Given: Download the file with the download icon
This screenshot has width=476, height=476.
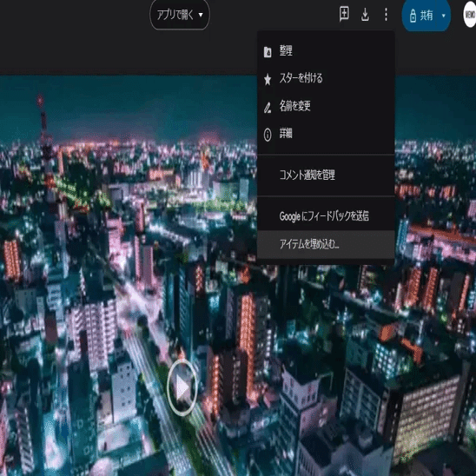Looking at the screenshot, I should pos(365,14).
